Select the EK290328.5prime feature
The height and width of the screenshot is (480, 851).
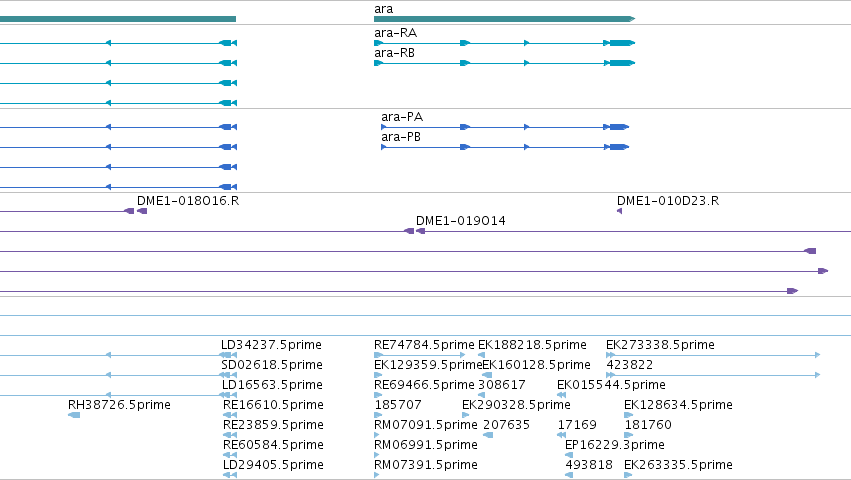point(516,405)
